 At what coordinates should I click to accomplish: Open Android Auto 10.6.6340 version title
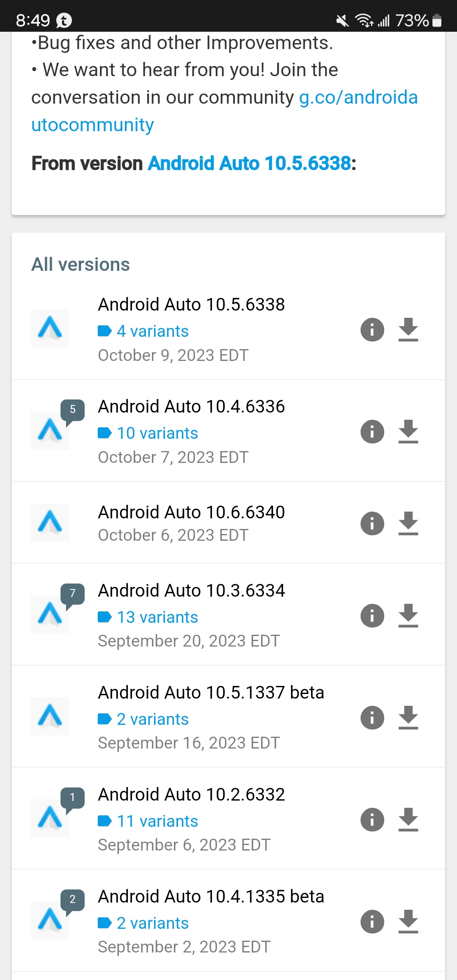tap(191, 512)
